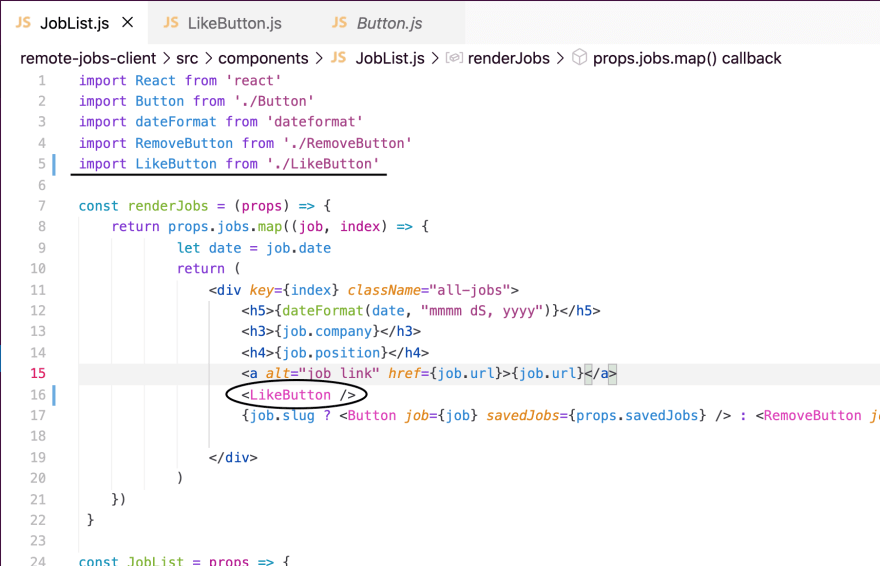Viewport: 880px width, 566px height.
Task: Click line number 15 in the gutter
Action: (x=38, y=374)
